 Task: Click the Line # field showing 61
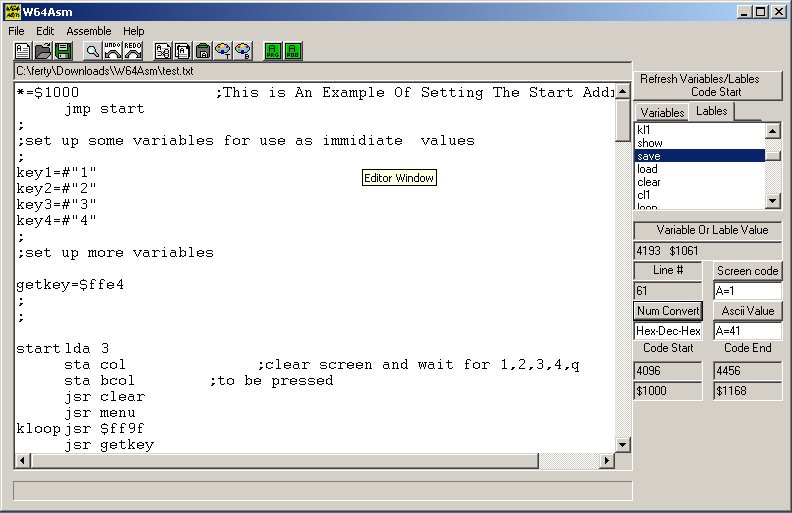pyautogui.click(x=668, y=291)
